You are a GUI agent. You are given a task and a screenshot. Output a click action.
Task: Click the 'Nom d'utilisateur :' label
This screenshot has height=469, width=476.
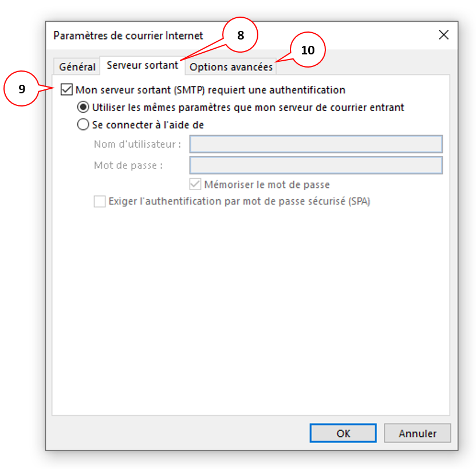pos(137,144)
